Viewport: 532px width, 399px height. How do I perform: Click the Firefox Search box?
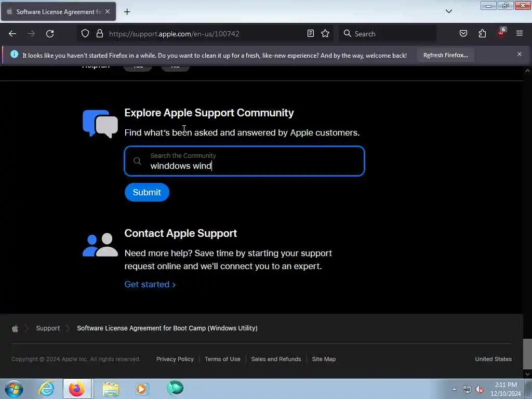(x=388, y=34)
